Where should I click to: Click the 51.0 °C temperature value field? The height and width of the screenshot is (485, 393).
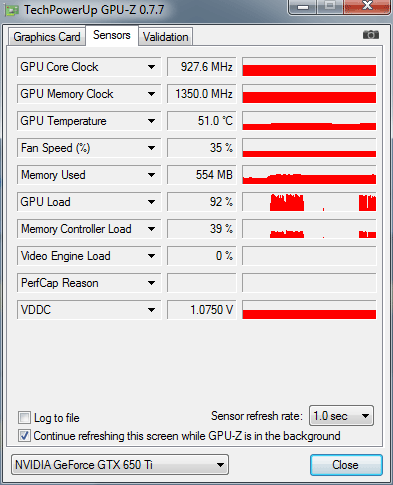201,121
